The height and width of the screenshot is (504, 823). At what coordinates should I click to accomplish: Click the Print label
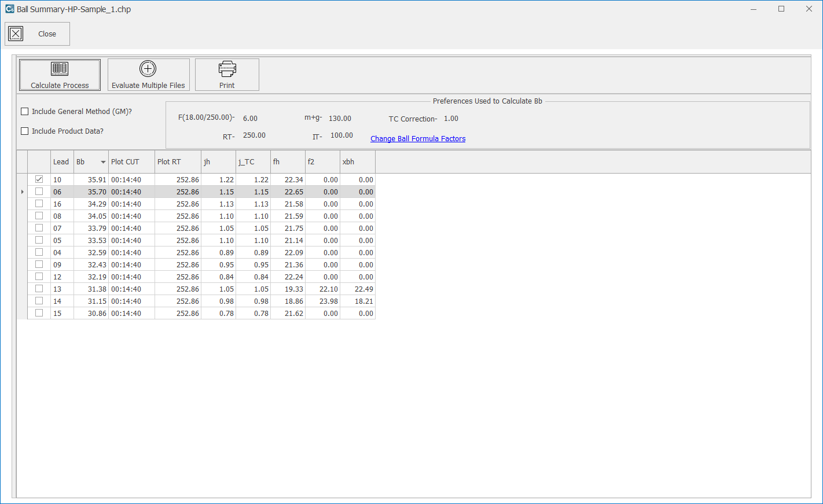[x=227, y=85]
